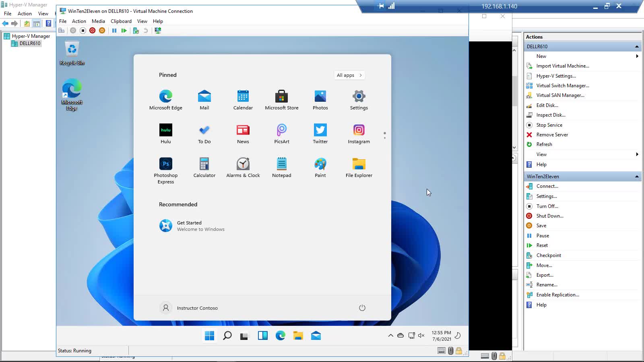Expand the View submenu arrow in Actions
The height and width of the screenshot is (362, 644).
coord(637,154)
